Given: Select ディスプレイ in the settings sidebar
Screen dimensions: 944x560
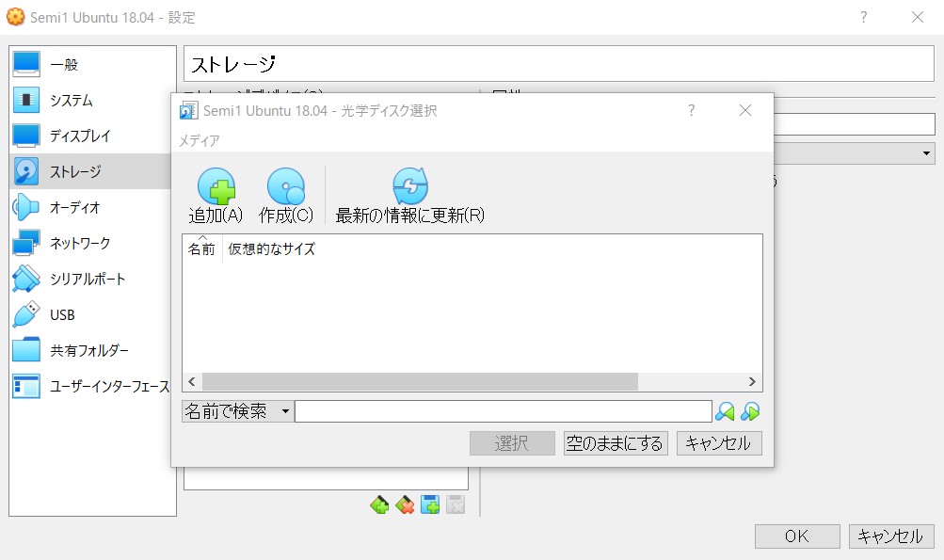Looking at the screenshot, I should (93, 136).
